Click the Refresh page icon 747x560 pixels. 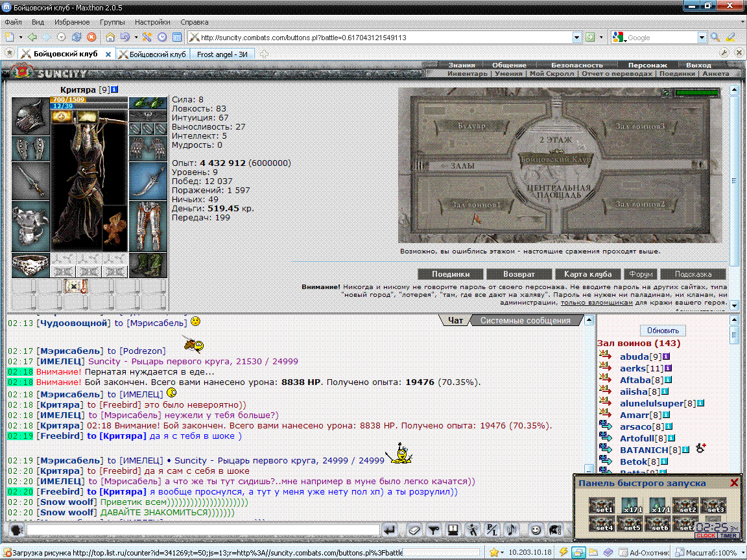77,37
